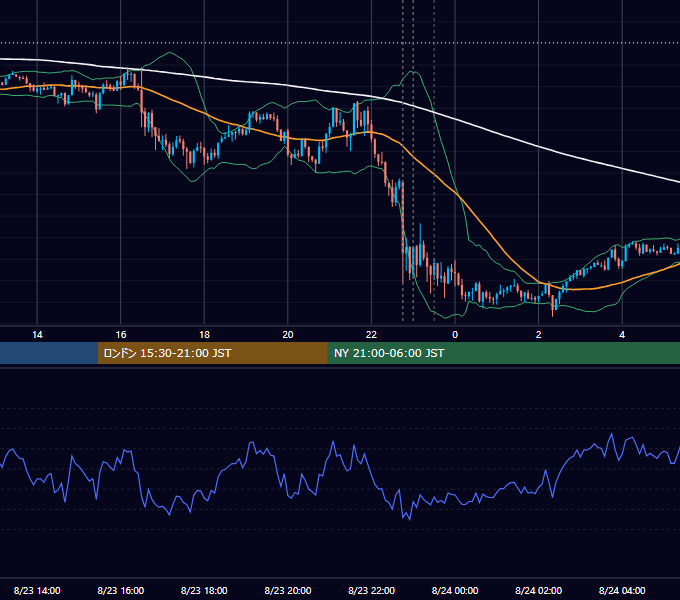Click the ロンドン 15:30-21:00 JST session bar
Image resolution: width=680 pixels, height=600 pixels.
point(212,353)
